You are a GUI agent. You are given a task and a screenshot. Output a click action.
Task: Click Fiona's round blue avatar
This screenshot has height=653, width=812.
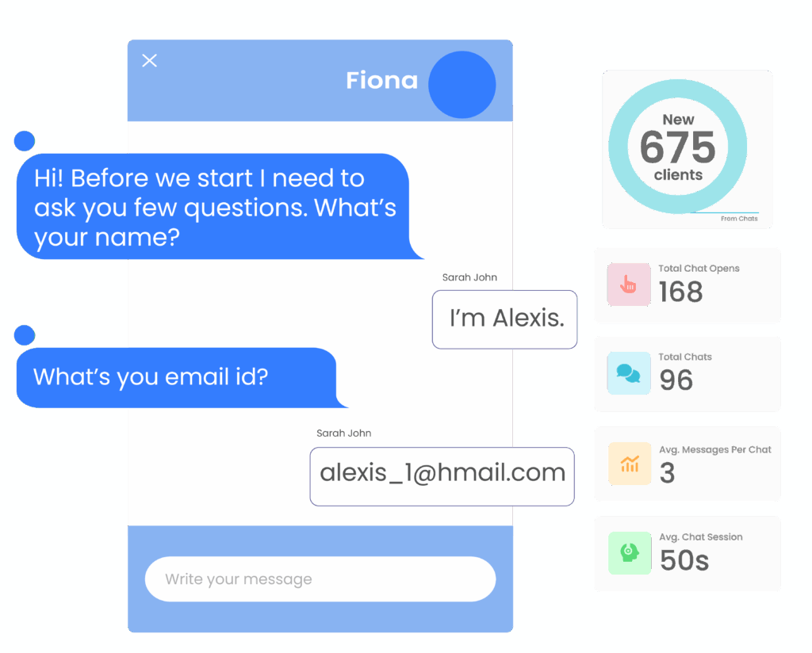click(x=462, y=85)
